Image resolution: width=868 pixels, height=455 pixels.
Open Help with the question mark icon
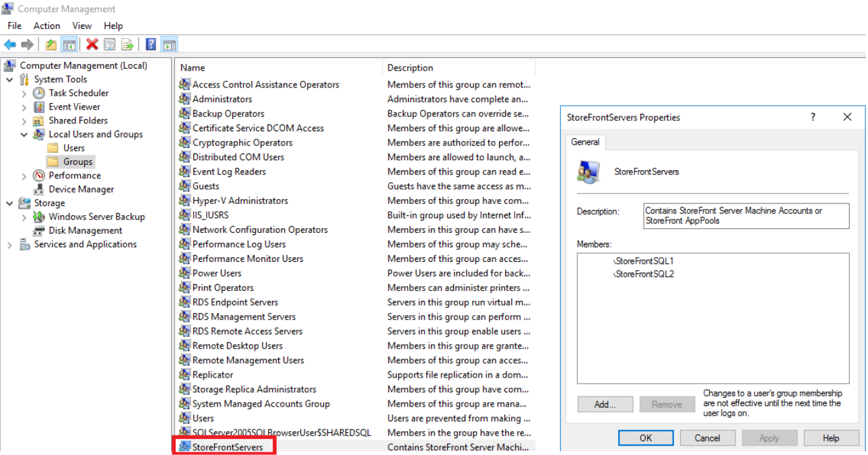point(149,44)
